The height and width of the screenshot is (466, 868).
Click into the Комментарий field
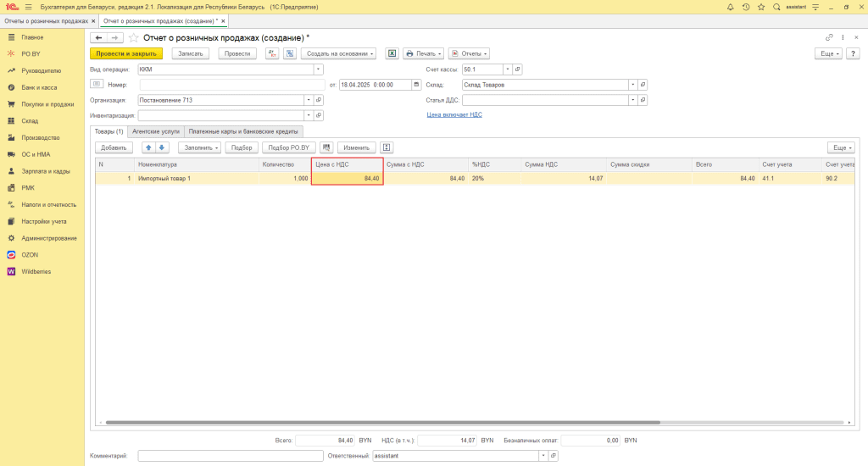coord(231,456)
